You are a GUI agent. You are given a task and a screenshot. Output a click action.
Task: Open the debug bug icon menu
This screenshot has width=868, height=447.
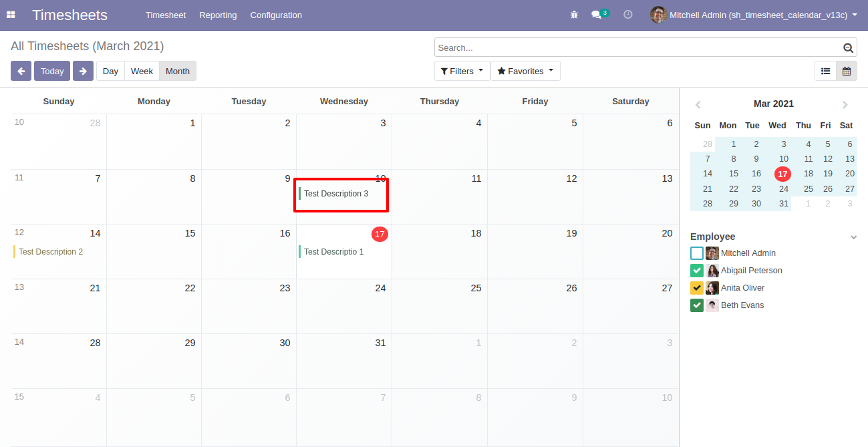pos(574,15)
